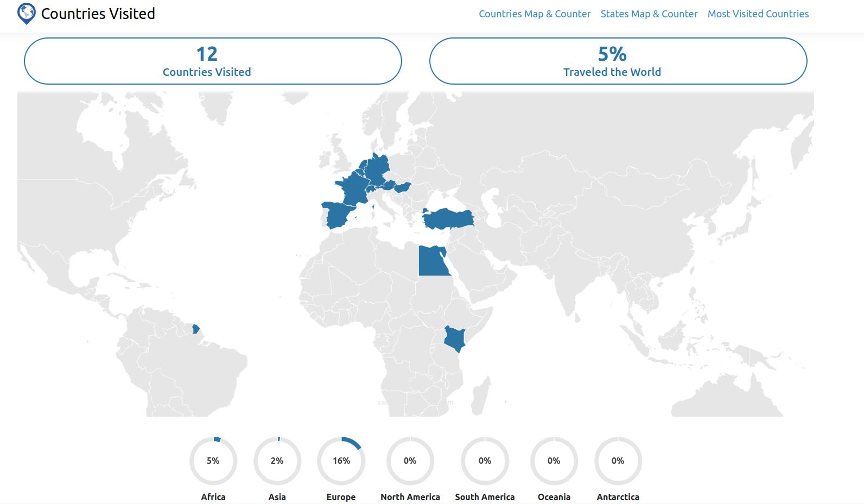Click the South America 0% progress circle

click(x=485, y=461)
